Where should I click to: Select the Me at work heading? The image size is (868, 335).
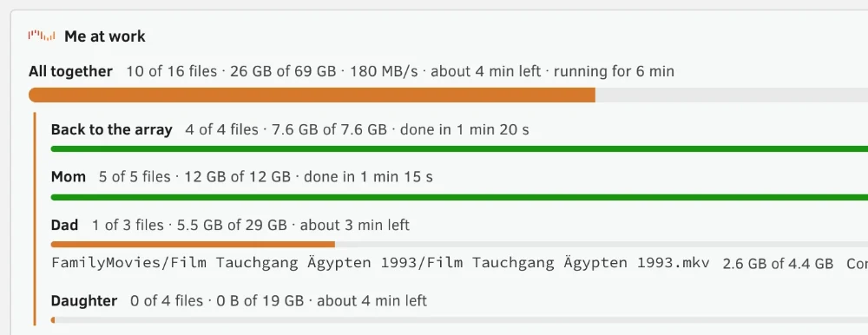click(x=105, y=36)
